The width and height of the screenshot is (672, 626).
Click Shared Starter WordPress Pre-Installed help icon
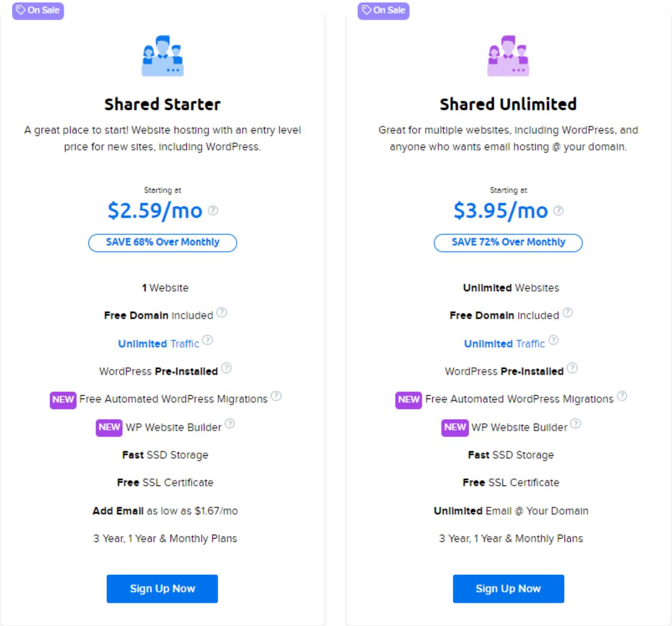[x=226, y=368]
